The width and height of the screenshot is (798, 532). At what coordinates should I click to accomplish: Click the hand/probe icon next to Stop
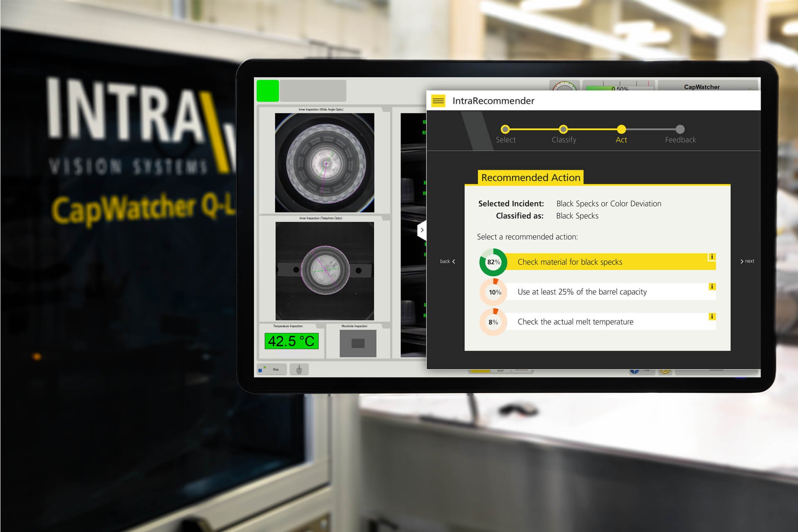[x=299, y=369]
